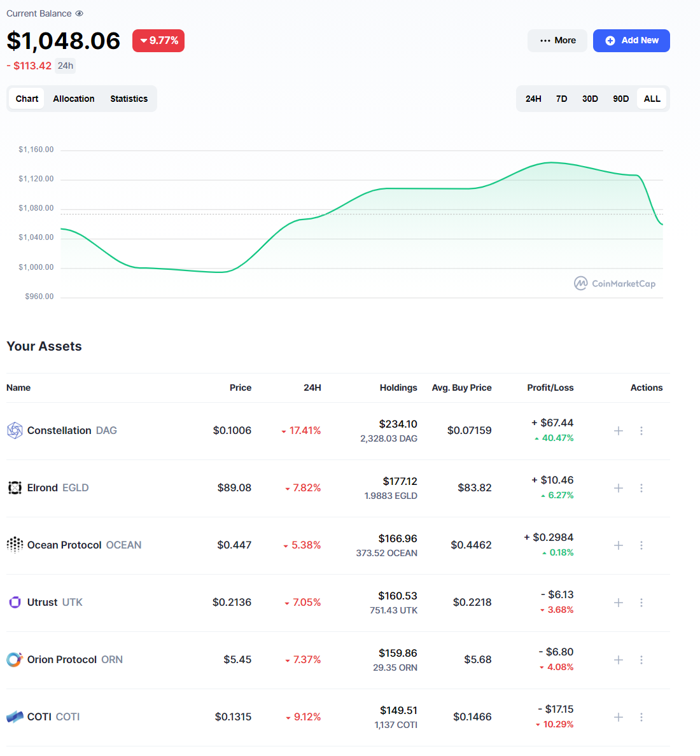Add transaction plus icon for Elrond
The height and width of the screenshot is (756, 700).
tap(619, 488)
